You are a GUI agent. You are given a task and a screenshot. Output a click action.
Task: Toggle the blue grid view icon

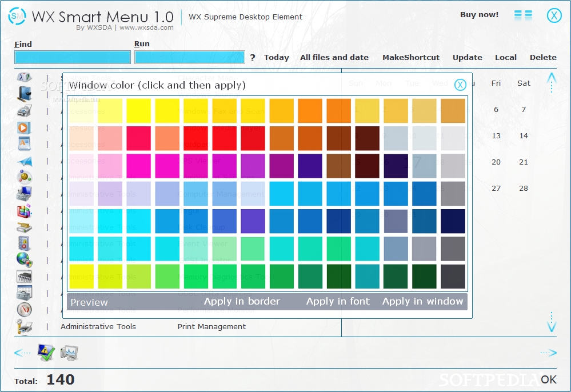[524, 15]
